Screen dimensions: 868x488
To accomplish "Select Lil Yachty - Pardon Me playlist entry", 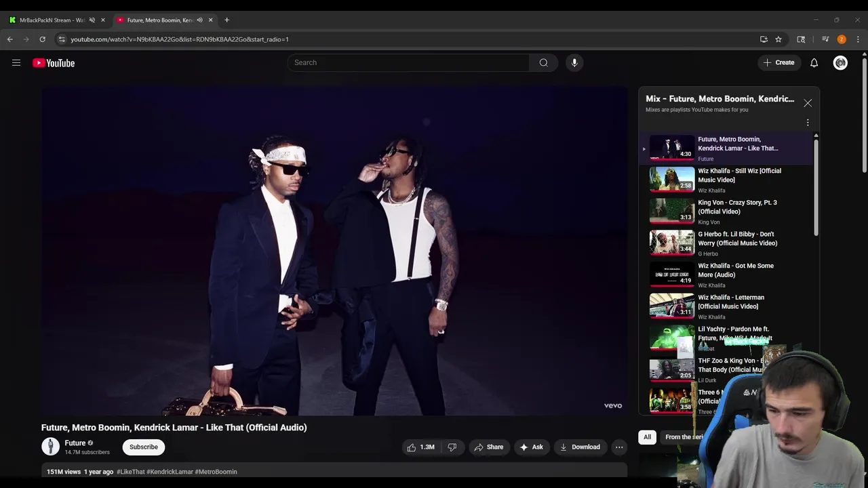I will click(726, 339).
